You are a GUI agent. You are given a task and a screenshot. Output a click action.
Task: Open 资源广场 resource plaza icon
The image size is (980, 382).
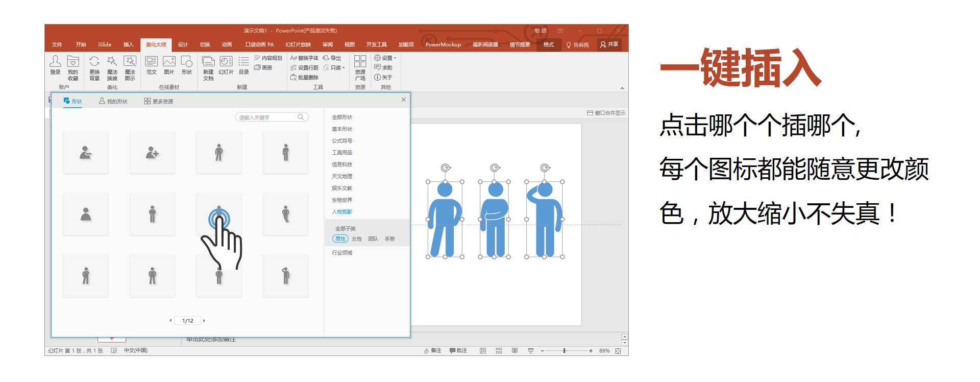(360, 68)
